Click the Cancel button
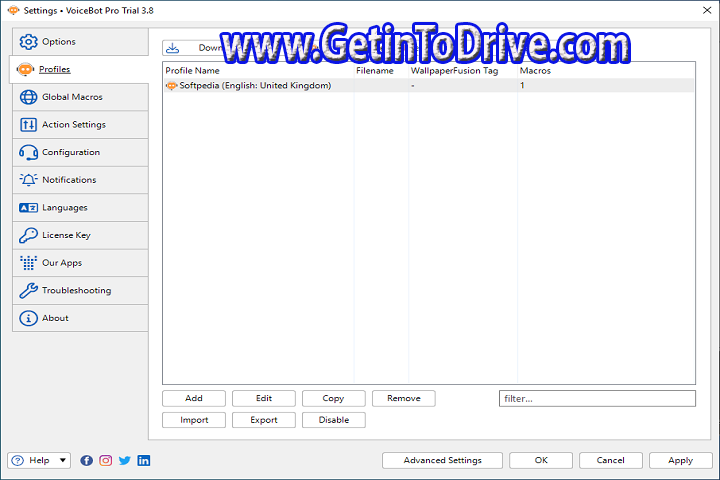Screen dimensions: 720x480 coord(611,460)
